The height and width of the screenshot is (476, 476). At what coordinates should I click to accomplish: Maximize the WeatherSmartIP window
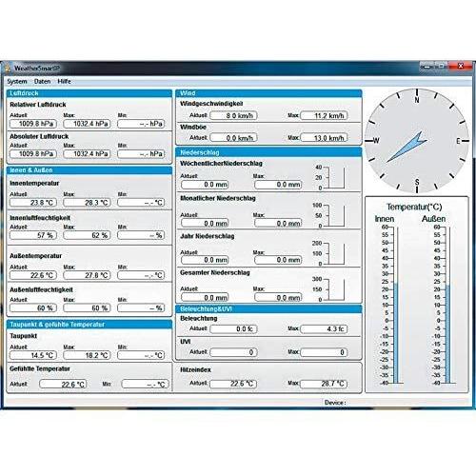point(442,66)
